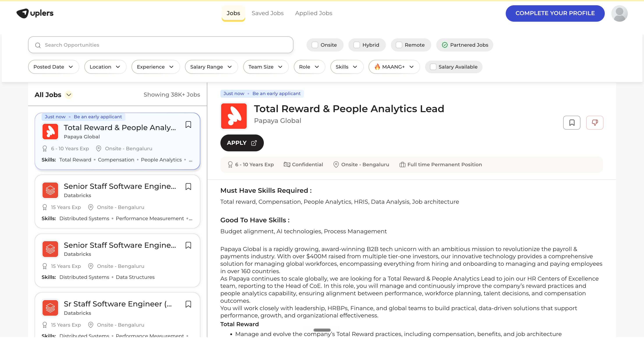This screenshot has width=644, height=338.
Task: Focus the Search Opportunities input field
Action: pos(160,45)
